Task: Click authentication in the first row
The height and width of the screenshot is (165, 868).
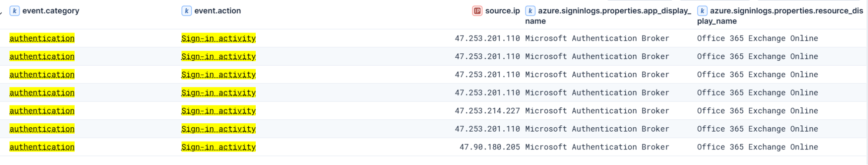Action: pos(42,39)
